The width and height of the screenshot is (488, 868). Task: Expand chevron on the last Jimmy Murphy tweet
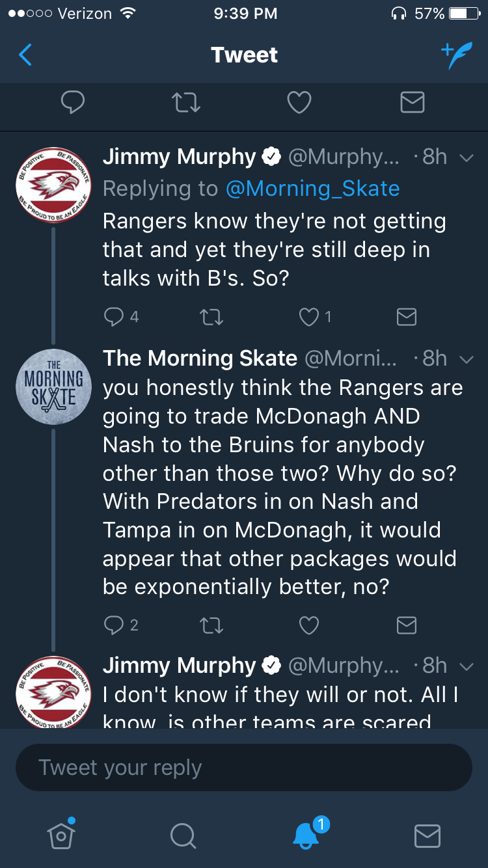pyautogui.click(x=466, y=666)
